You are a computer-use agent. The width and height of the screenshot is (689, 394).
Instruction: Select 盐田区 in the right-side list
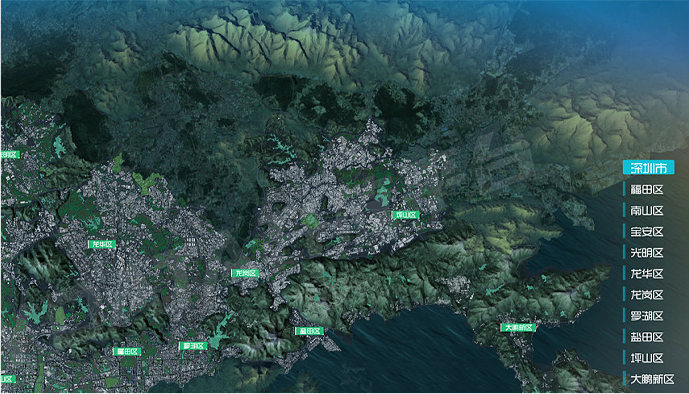(646, 337)
